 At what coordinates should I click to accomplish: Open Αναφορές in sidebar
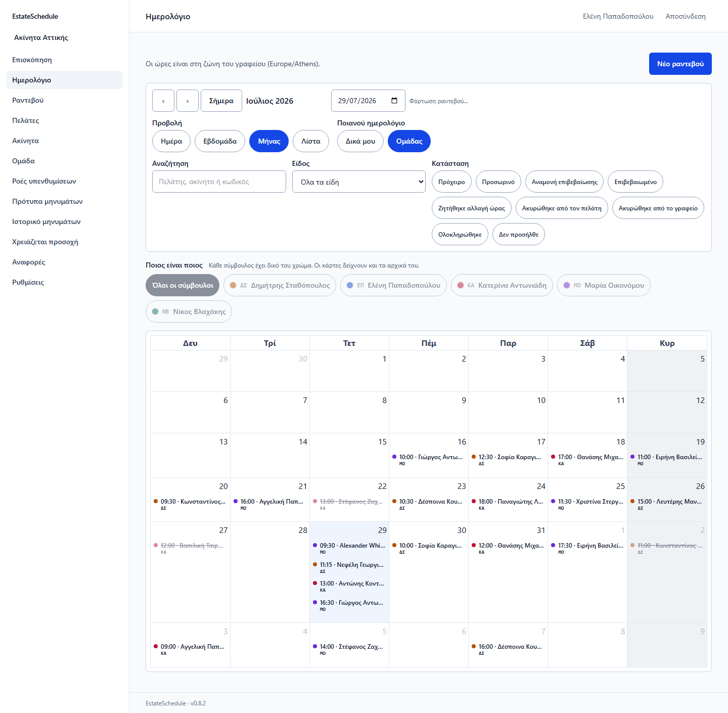(64, 262)
